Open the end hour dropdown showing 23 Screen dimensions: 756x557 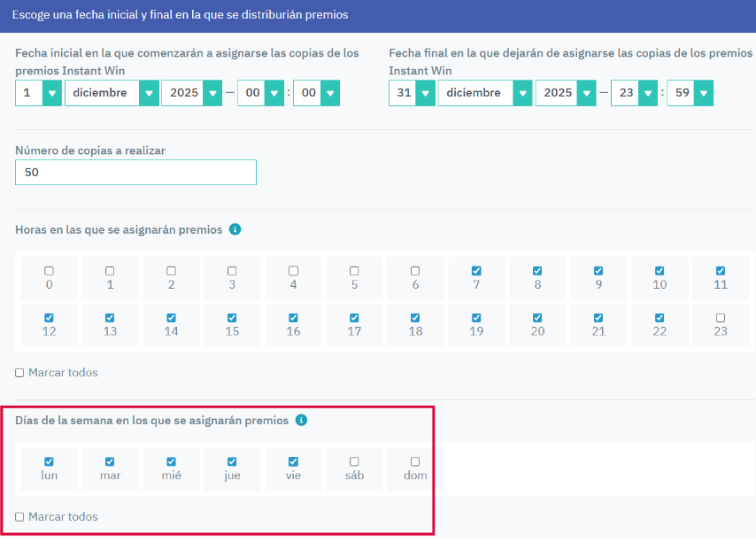[635, 93]
